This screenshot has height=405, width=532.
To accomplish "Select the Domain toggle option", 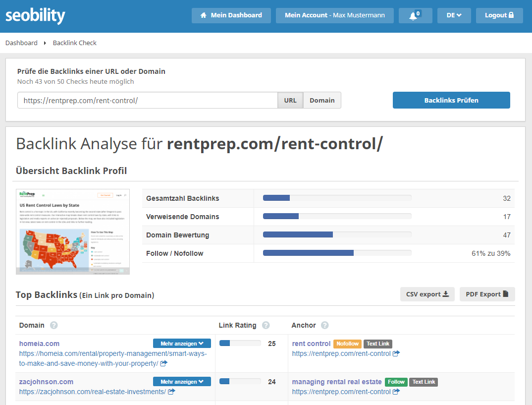I will click(x=322, y=100).
